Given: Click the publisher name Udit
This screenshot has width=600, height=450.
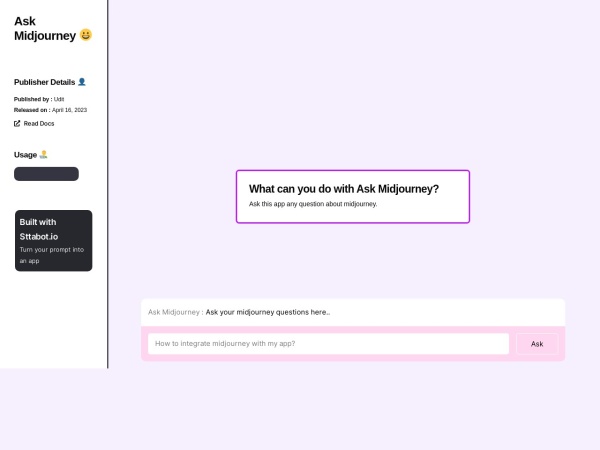Looking at the screenshot, I should pyautogui.click(x=59, y=99).
